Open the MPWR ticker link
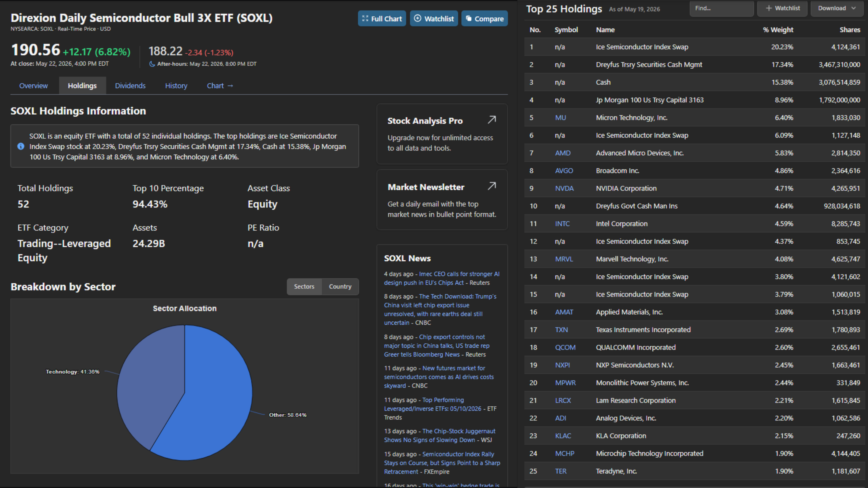The image size is (868, 488). (x=565, y=383)
